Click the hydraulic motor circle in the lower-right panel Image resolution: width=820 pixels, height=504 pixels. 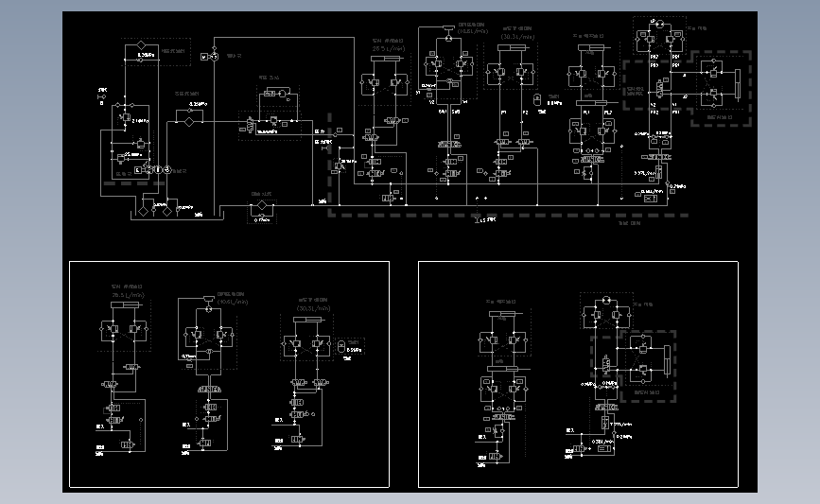coord(606,300)
